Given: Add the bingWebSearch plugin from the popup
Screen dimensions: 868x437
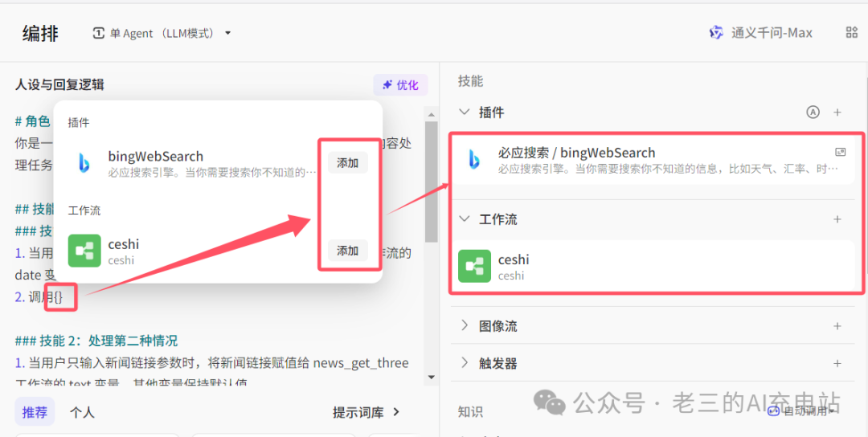Looking at the screenshot, I should point(348,163).
